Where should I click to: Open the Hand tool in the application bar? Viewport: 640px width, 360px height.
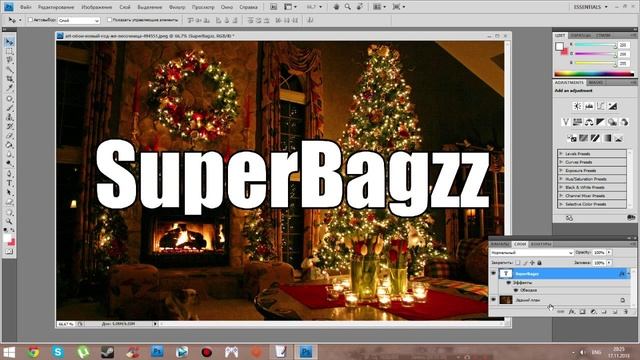(336, 7)
